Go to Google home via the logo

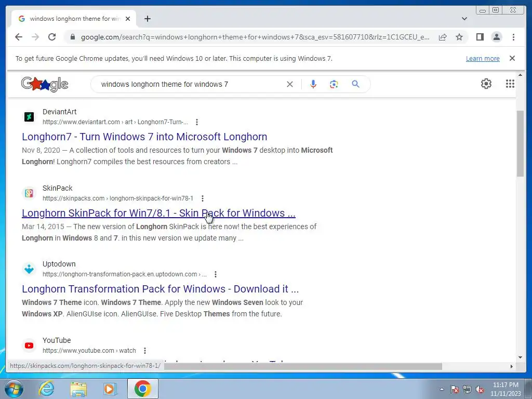pyautogui.click(x=45, y=84)
